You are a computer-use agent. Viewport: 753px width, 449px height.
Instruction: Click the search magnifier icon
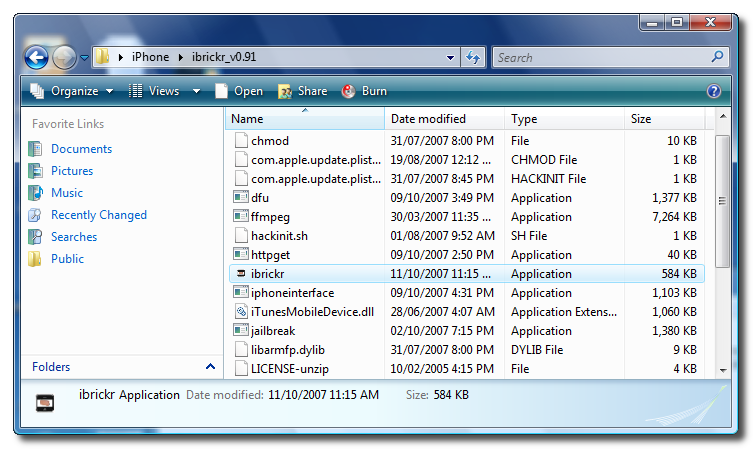coord(717,57)
